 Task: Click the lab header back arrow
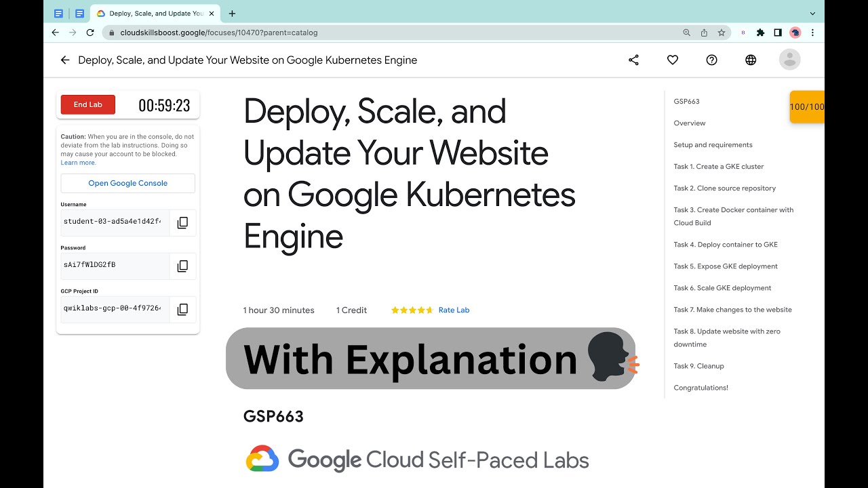pos(65,60)
